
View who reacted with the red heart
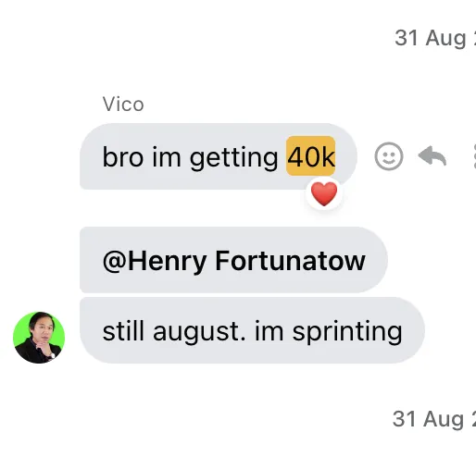pyautogui.click(x=324, y=193)
